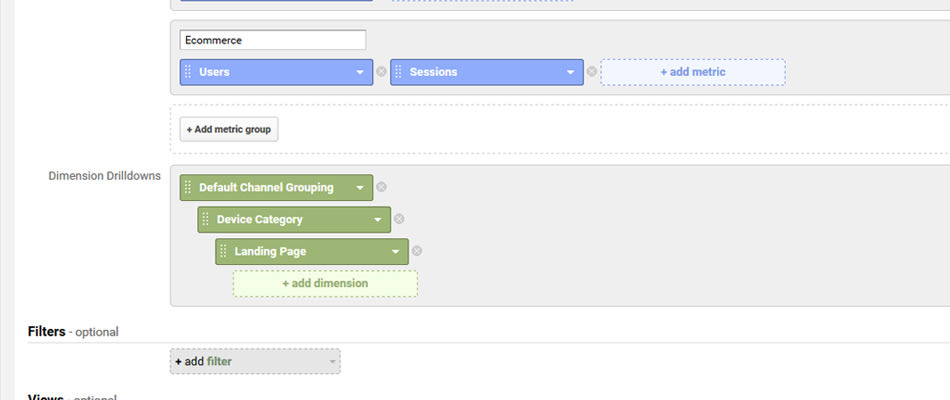Expand the Landing Page dropdown arrow
950x400 pixels.
coord(396,252)
